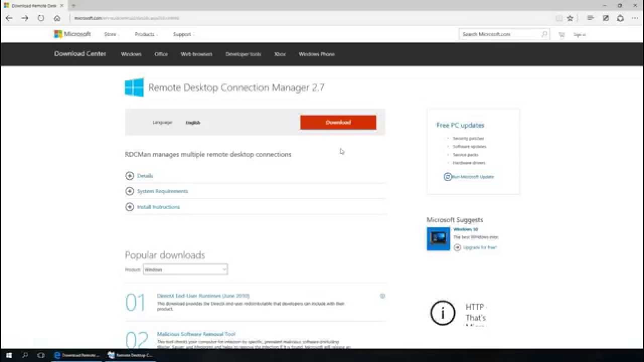Open the Windows category in Download Center

[x=131, y=54]
